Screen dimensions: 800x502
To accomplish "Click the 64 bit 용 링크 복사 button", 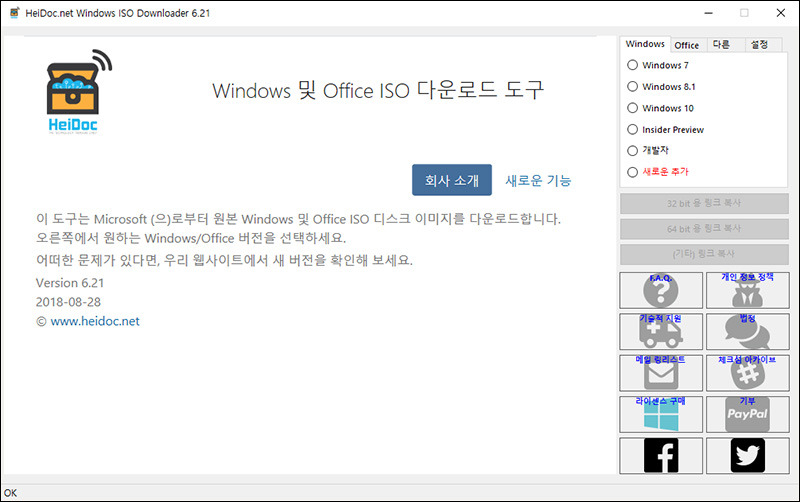I will pos(704,229).
